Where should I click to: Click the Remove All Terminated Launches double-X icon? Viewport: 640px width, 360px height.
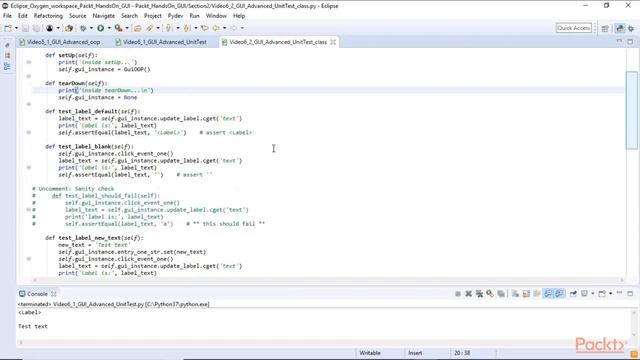480,294
